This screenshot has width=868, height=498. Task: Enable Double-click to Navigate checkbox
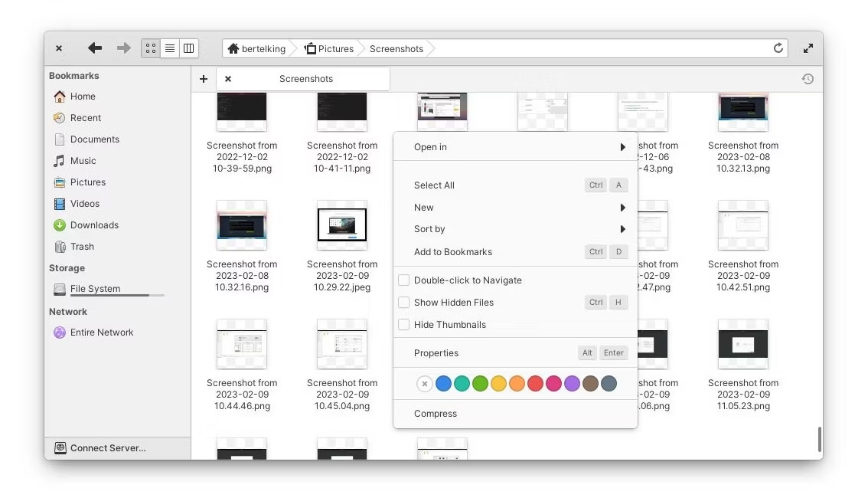(404, 280)
